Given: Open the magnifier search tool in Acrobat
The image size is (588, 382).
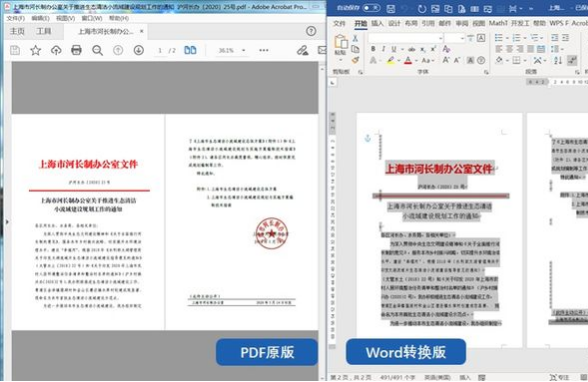Looking at the screenshot, I should 98,50.
